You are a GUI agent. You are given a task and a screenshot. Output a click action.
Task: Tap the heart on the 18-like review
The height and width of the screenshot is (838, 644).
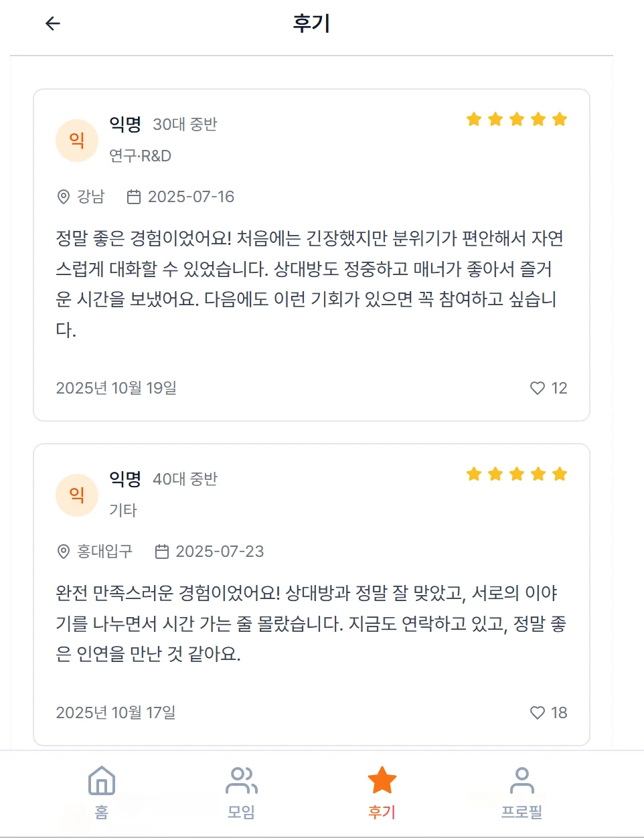(x=538, y=713)
